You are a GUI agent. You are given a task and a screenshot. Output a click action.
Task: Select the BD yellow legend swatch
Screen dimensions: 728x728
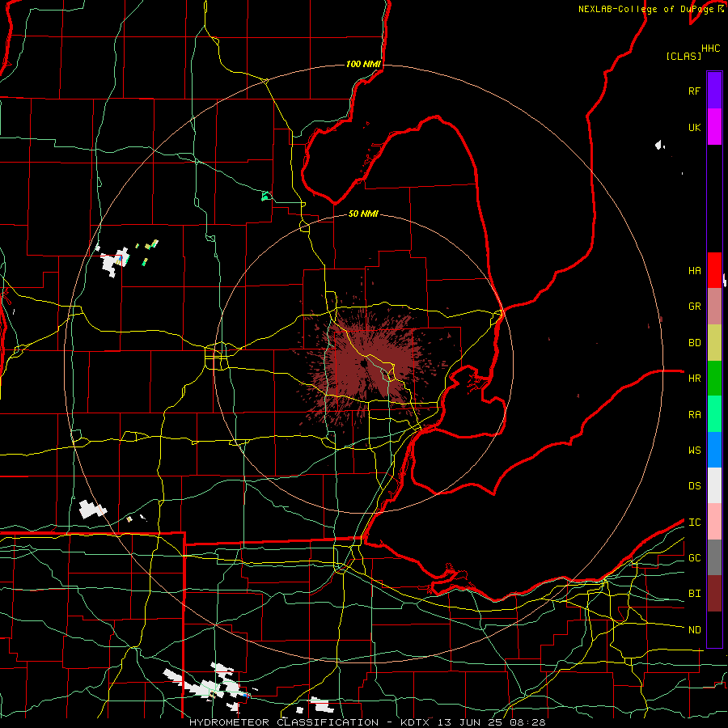click(714, 343)
